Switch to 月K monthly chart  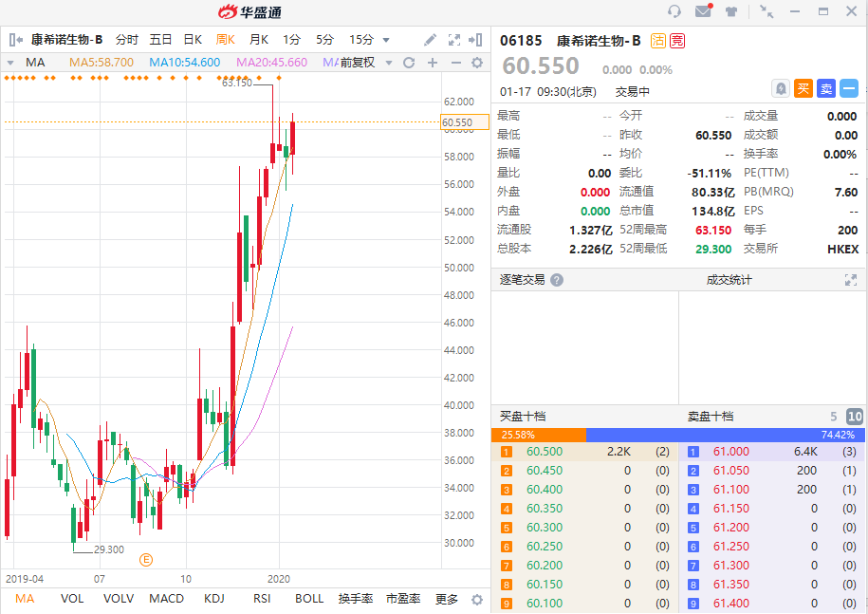click(259, 40)
